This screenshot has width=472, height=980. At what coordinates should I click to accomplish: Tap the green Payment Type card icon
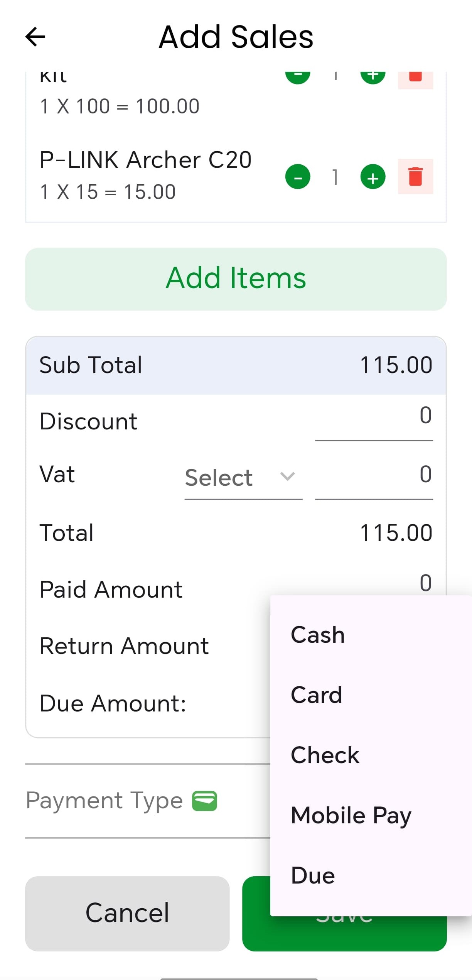204,801
